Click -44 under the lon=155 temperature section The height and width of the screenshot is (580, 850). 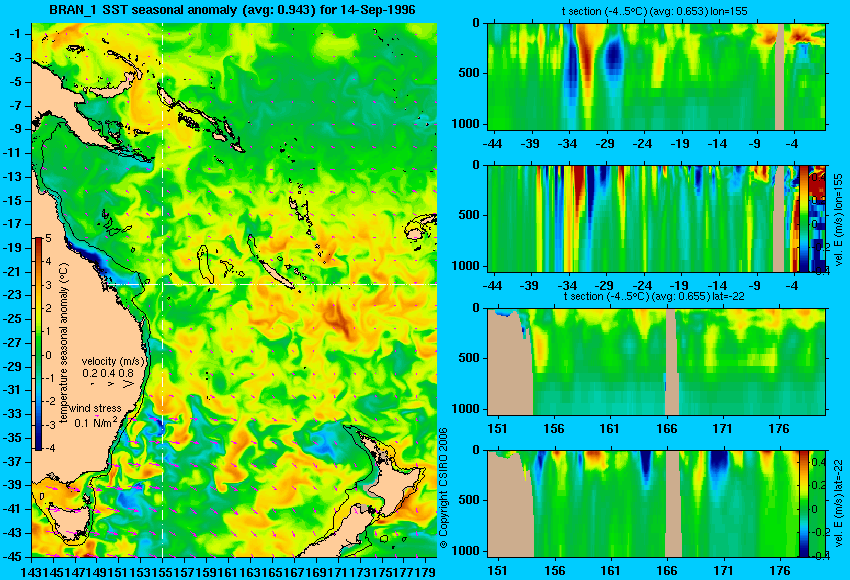492,144
